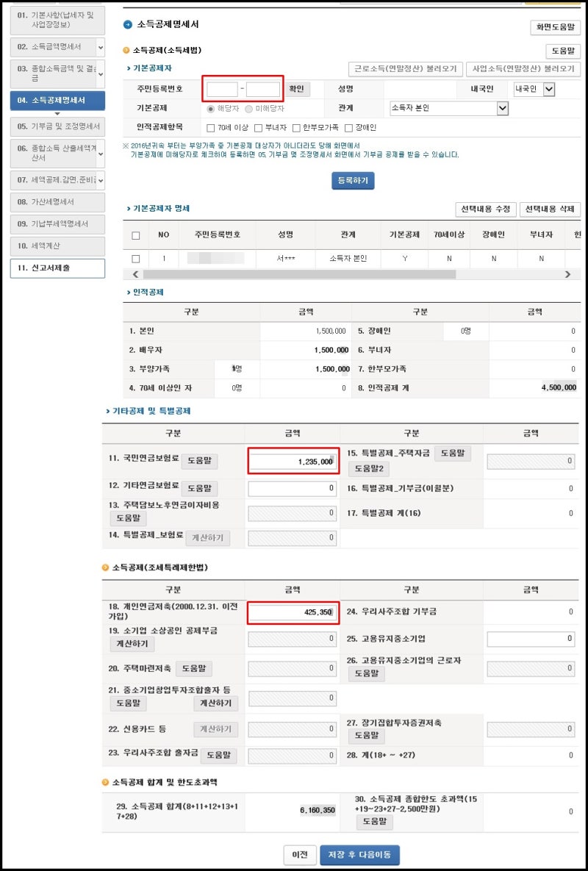The height and width of the screenshot is (871, 588).
Task: Click the 선택내용 수정 button
Action: (x=486, y=209)
